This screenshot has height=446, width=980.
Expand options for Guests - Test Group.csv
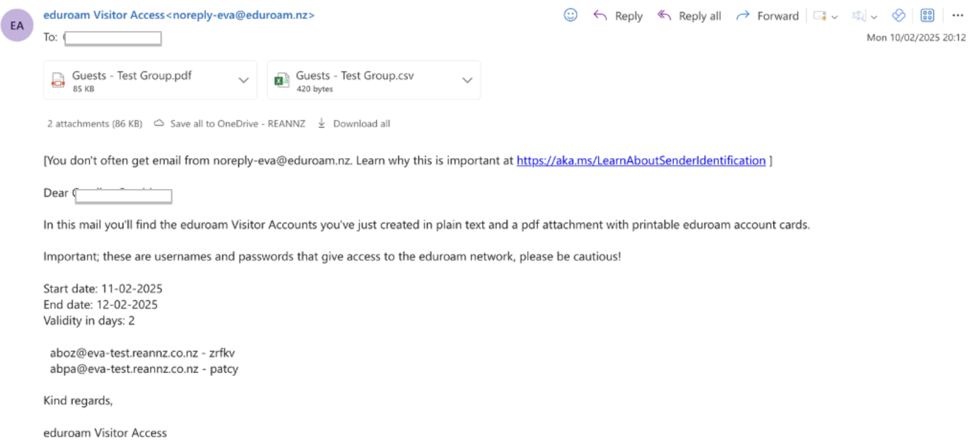pyautogui.click(x=467, y=80)
